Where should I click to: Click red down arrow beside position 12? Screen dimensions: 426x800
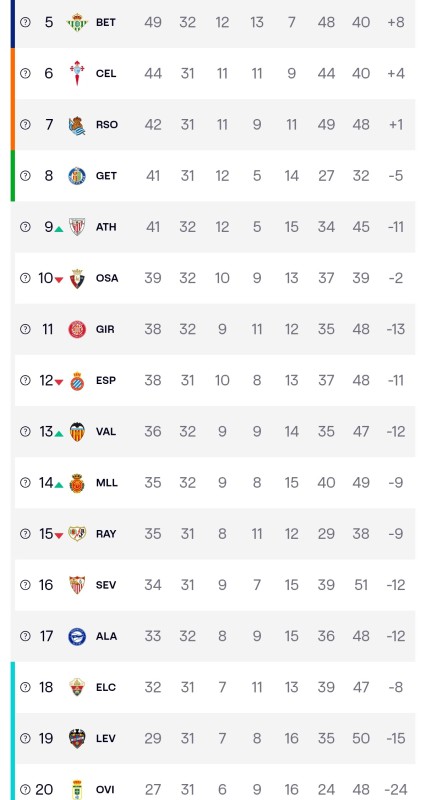pos(59,382)
